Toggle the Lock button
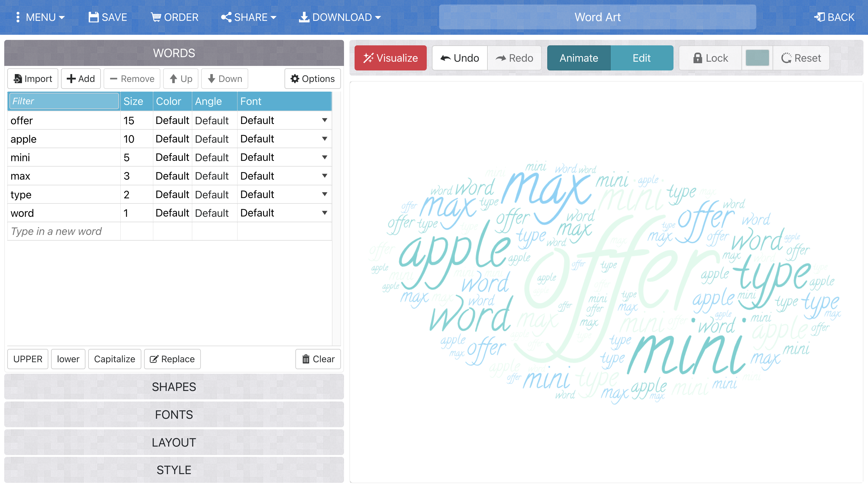Viewport: 868px width, 488px height. (710, 58)
